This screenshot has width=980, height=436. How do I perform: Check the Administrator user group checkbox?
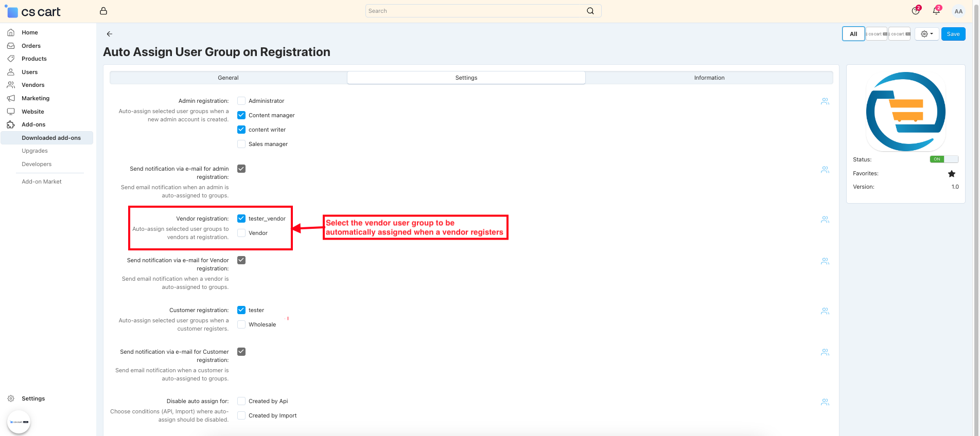tap(241, 101)
